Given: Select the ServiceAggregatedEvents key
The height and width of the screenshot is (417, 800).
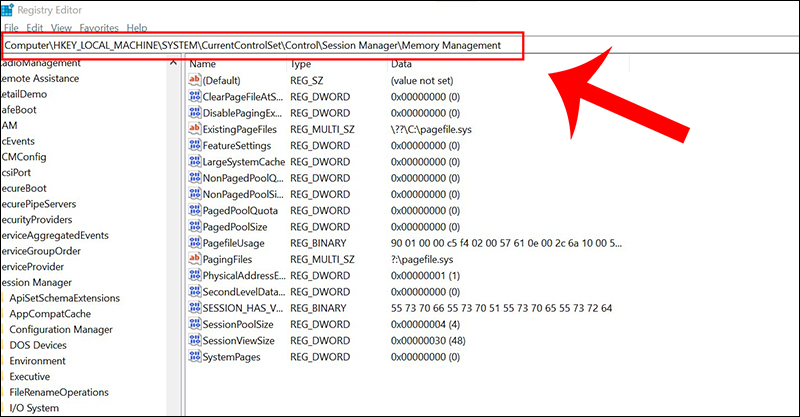Looking at the screenshot, I should click(55, 236).
